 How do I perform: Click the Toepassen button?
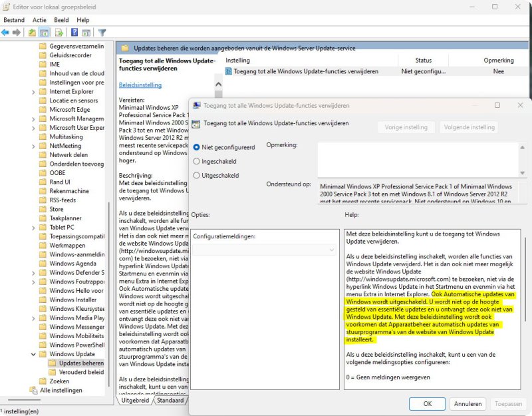pyautogui.click(x=508, y=404)
